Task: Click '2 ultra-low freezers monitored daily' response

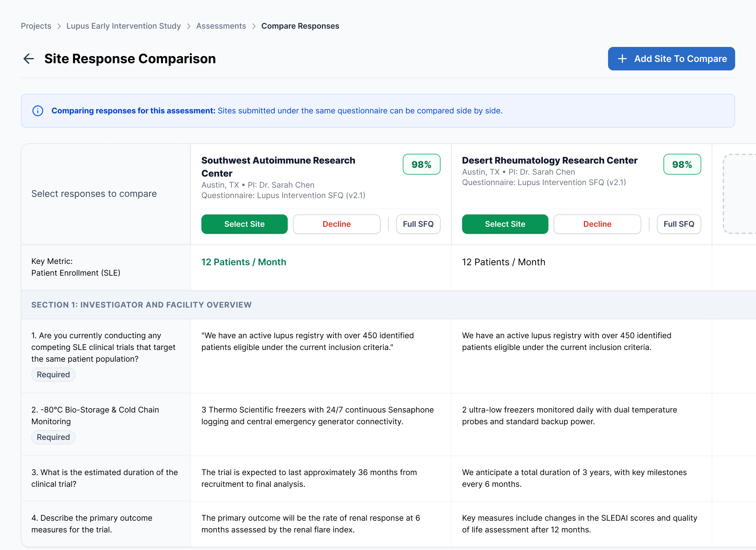Action: click(569, 415)
